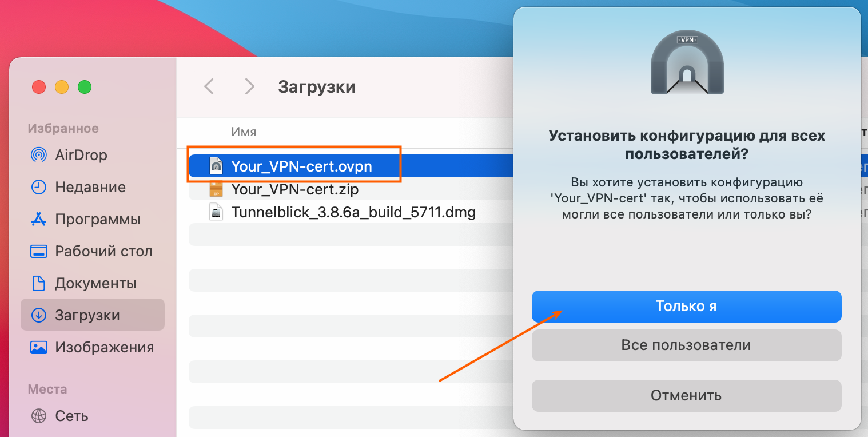
Task: Select Загрузки in the sidebar
Action: 87,315
